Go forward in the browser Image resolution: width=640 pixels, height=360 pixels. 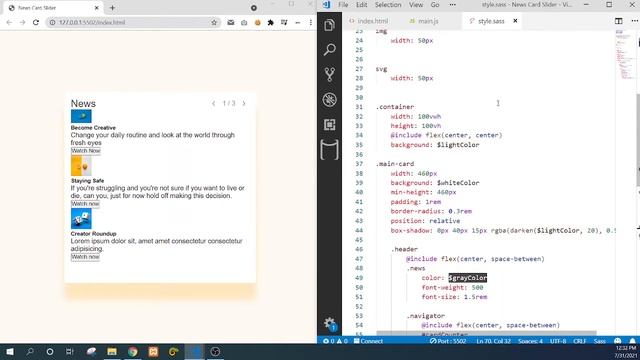click(22, 22)
